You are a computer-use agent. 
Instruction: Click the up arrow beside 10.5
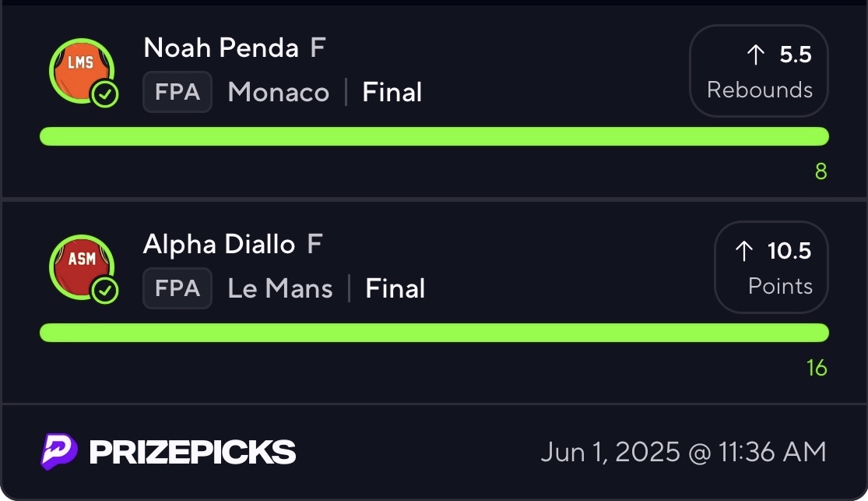click(743, 251)
